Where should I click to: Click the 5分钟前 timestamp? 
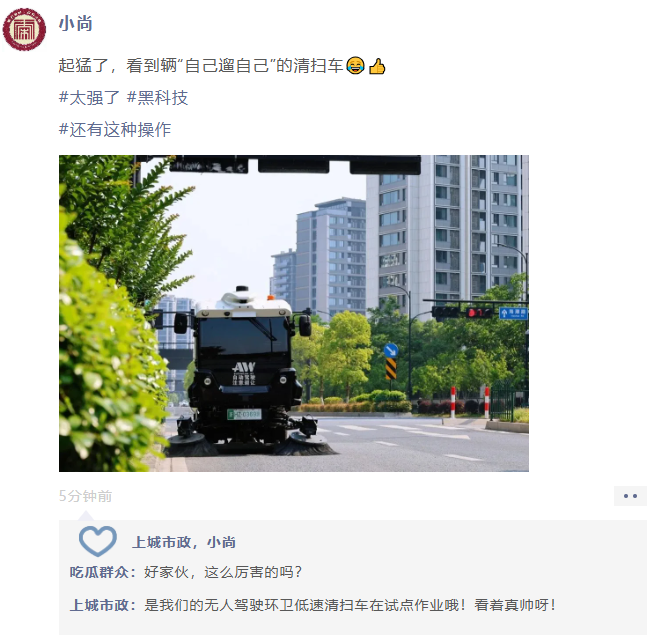(85, 496)
